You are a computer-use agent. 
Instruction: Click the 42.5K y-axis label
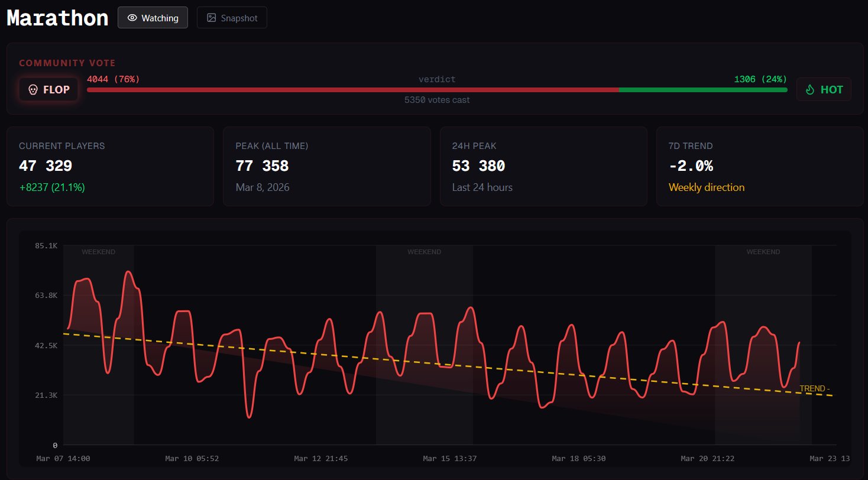[x=47, y=345]
